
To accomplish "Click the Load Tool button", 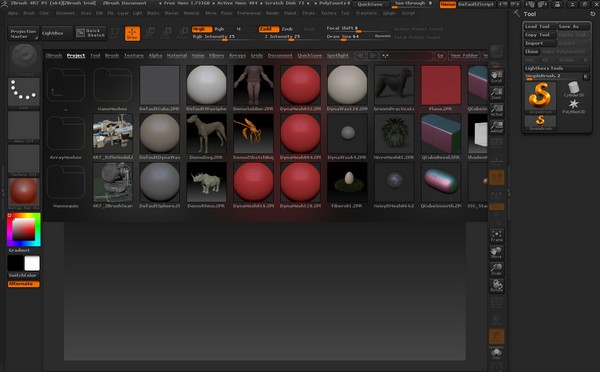I will point(540,26).
